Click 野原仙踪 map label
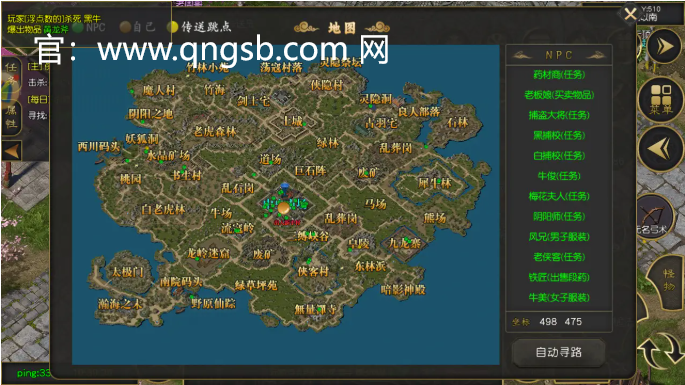The width and height of the screenshot is (685, 385). point(213,303)
